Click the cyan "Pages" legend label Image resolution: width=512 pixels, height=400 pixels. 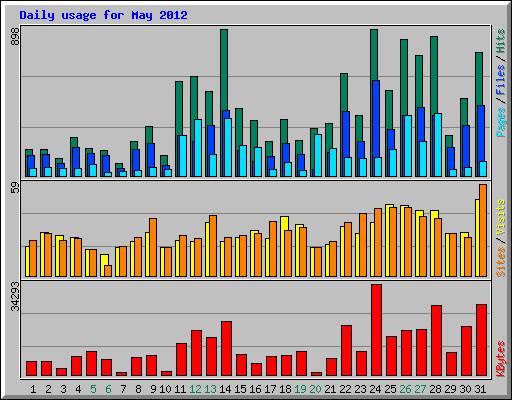point(500,122)
